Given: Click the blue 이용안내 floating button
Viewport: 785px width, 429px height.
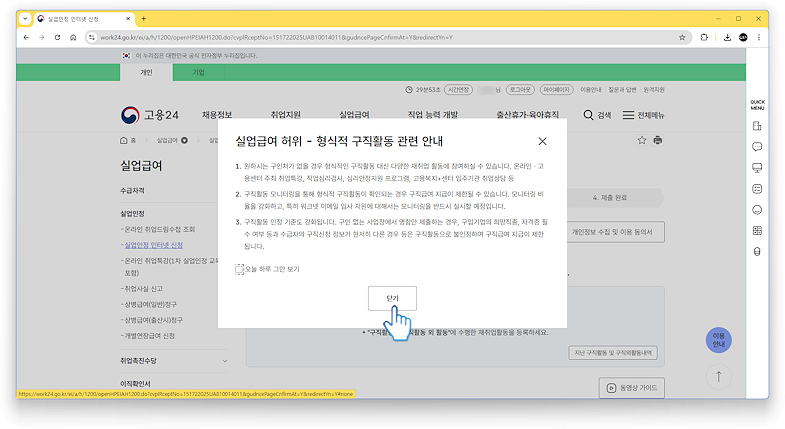Looking at the screenshot, I should (x=718, y=340).
